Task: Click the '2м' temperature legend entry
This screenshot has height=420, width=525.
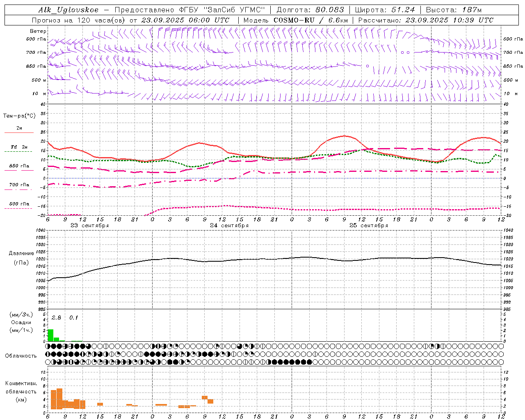Action: pyautogui.click(x=19, y=128)
